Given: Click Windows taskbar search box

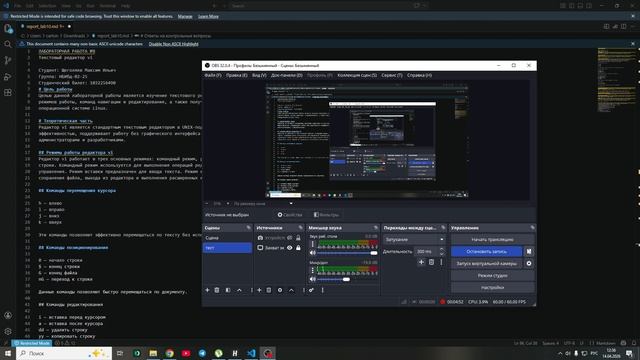Looking at the screenshot, I should pos(64,353).
